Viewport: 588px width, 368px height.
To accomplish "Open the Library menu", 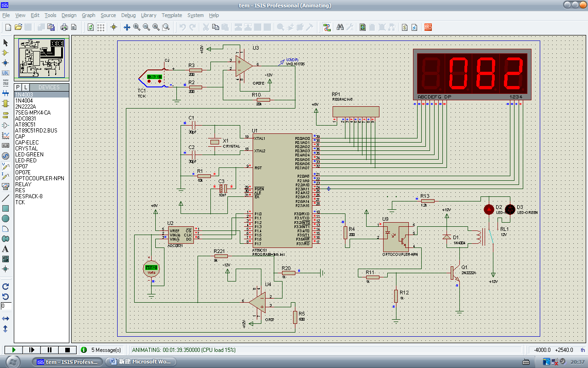I will (148, 15).
